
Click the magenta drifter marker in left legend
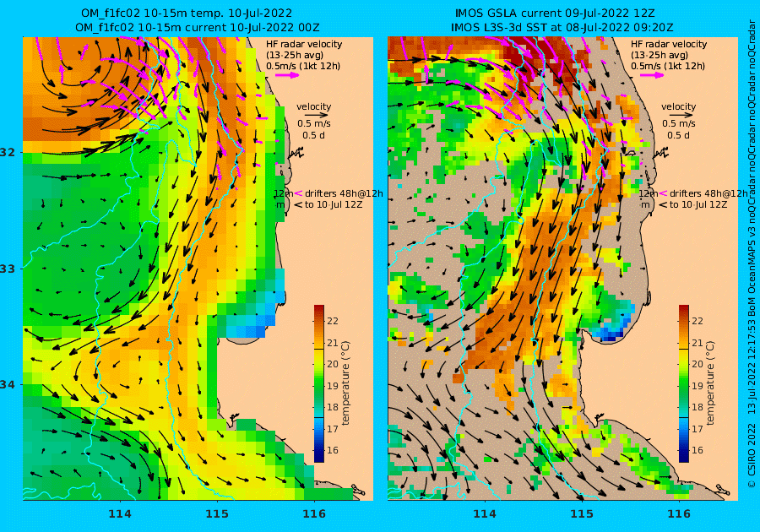coord(298,193)
